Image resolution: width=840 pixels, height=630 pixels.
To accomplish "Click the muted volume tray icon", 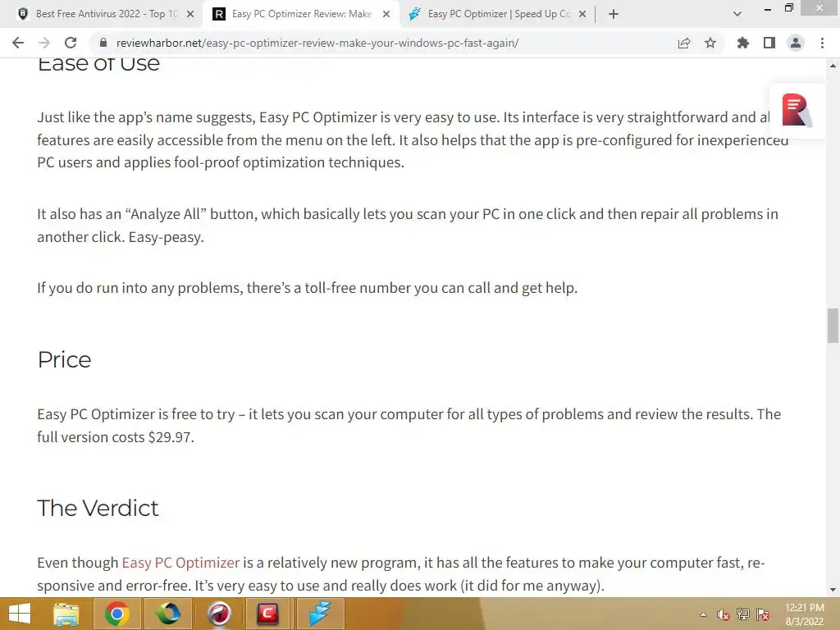I will (724, 614).
